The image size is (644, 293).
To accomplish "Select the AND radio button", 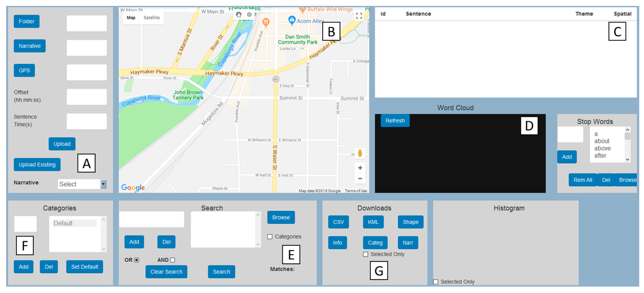I will (172, 260).
